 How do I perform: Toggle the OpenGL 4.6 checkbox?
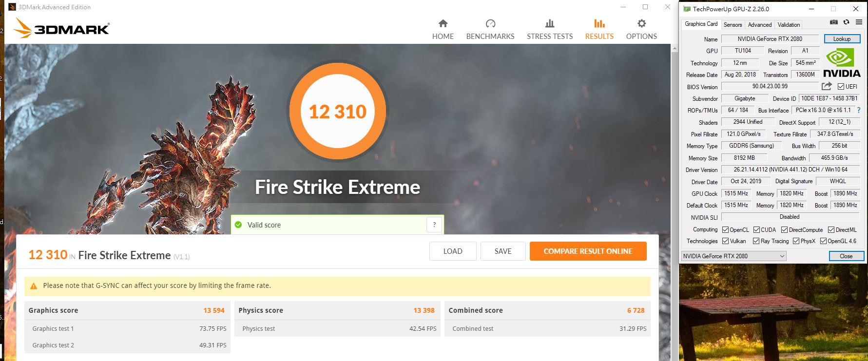click(x=823, y=241)
